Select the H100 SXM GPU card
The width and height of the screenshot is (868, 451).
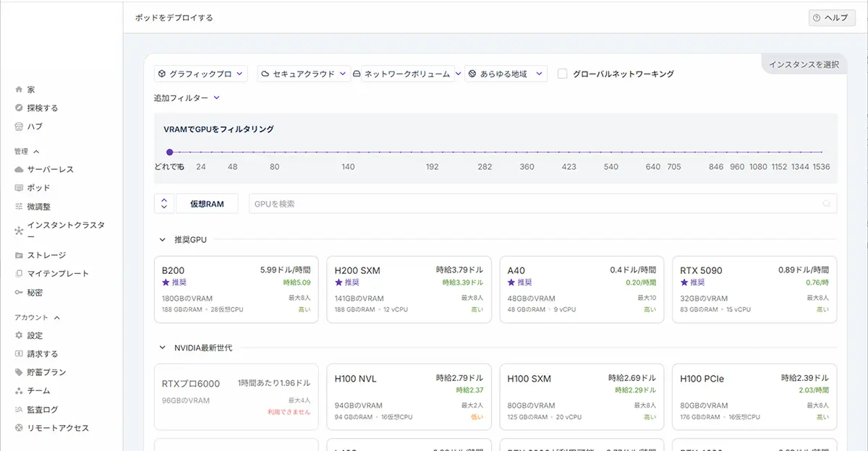(x=582, y=397)
